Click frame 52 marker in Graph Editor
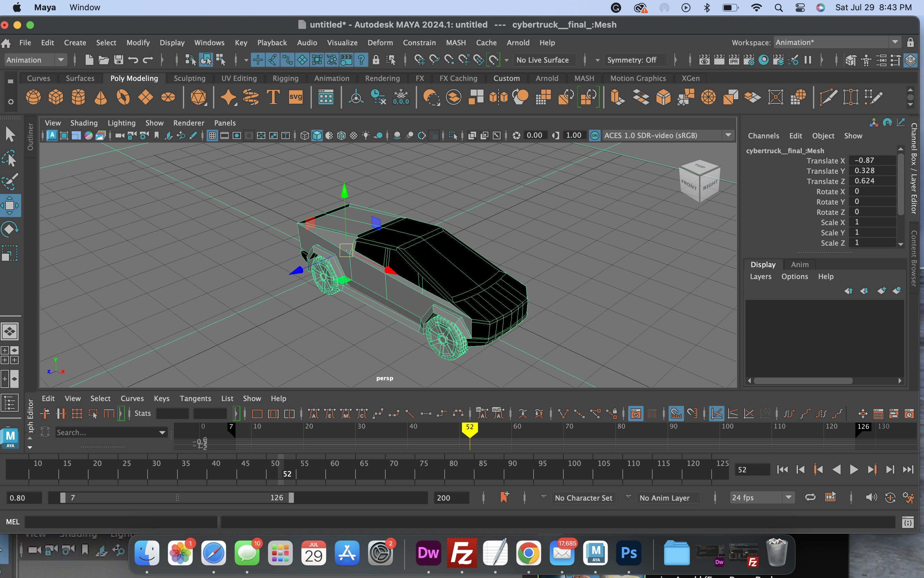Viewport: 924px width, 578px height. click(470, 430)
